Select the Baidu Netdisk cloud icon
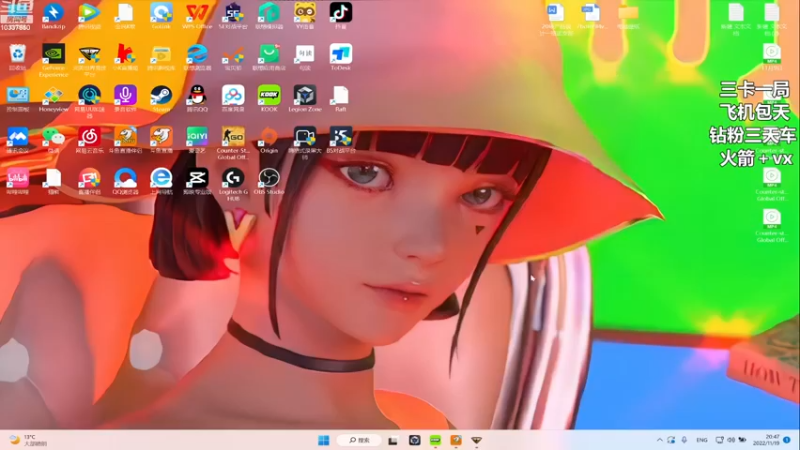This screenshot has width=800, height=450. click(233, 98)
